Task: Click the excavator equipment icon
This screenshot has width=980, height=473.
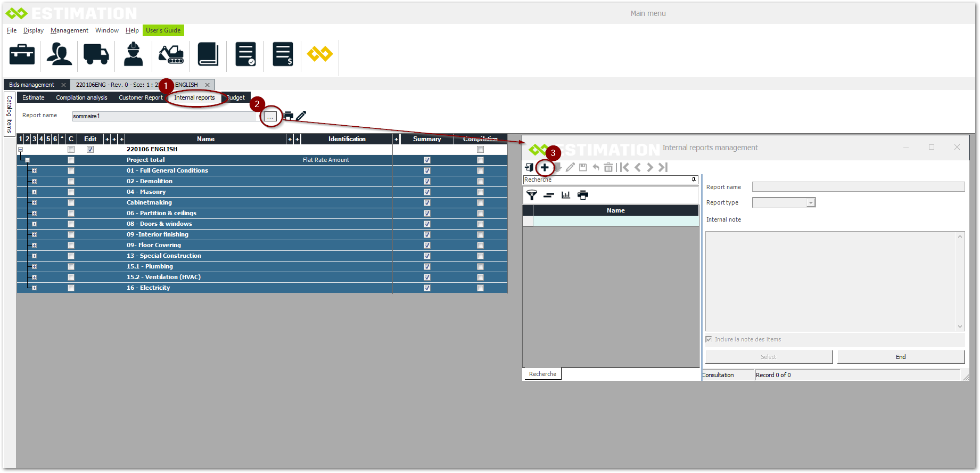Action: (x=171, y=54)
